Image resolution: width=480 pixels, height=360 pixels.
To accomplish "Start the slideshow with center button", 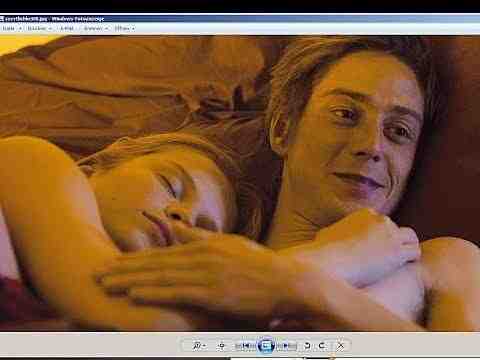I will [266, 346].
